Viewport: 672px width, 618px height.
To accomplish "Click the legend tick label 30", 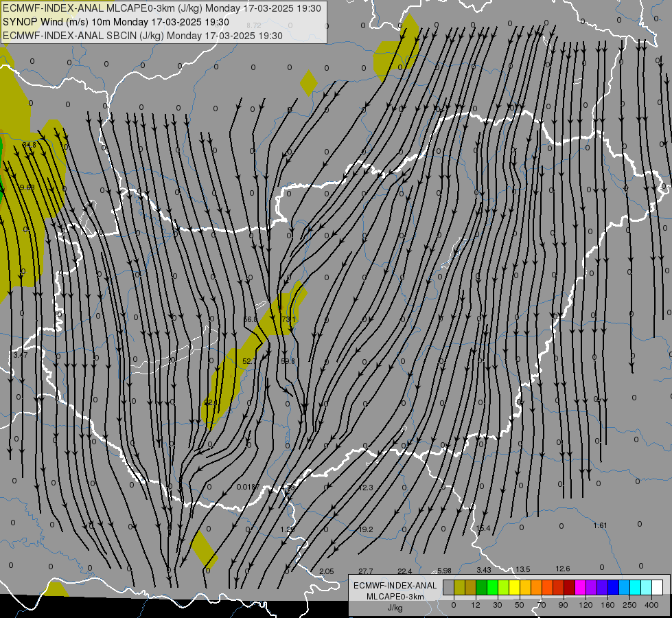I will tap(498, 605).
